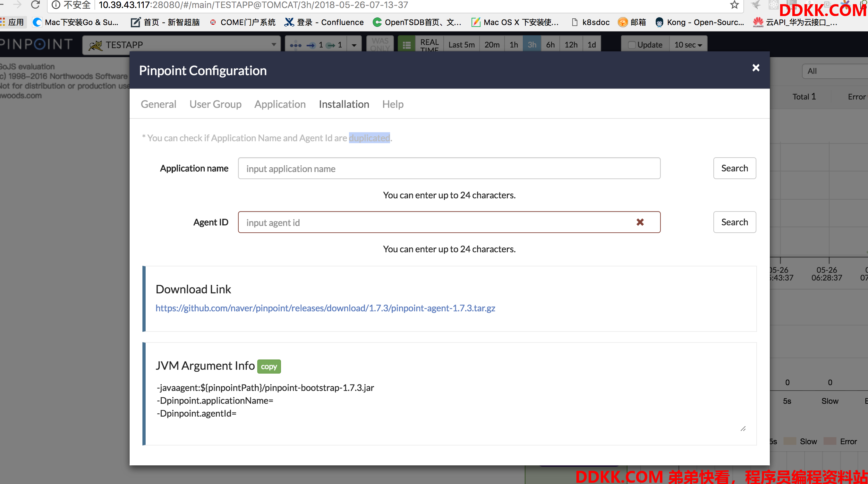Viewport: 868px width, 484px height.
Task: Open the site security info icon
Action: 56,5
